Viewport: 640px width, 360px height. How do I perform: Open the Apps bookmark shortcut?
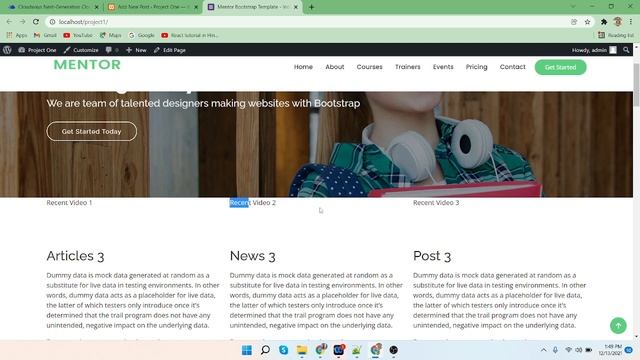[x=17, y=36]
